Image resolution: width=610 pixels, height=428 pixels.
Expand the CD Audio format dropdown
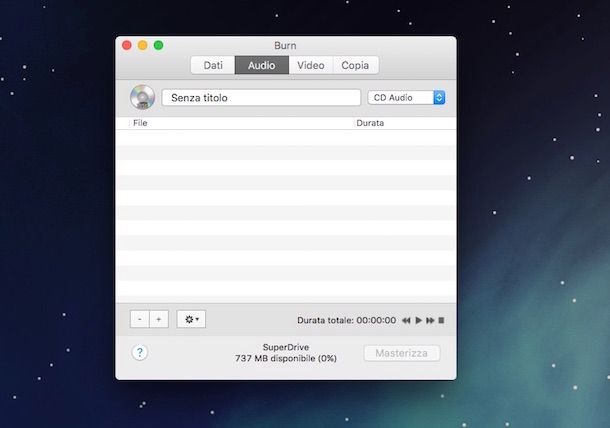[x=406, y=97]
